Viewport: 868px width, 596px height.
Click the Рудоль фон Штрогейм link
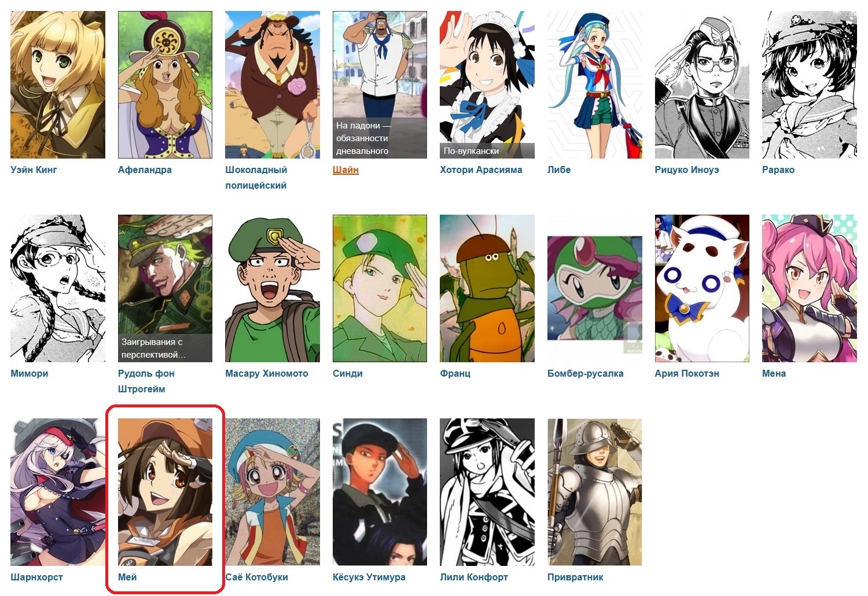146,381
